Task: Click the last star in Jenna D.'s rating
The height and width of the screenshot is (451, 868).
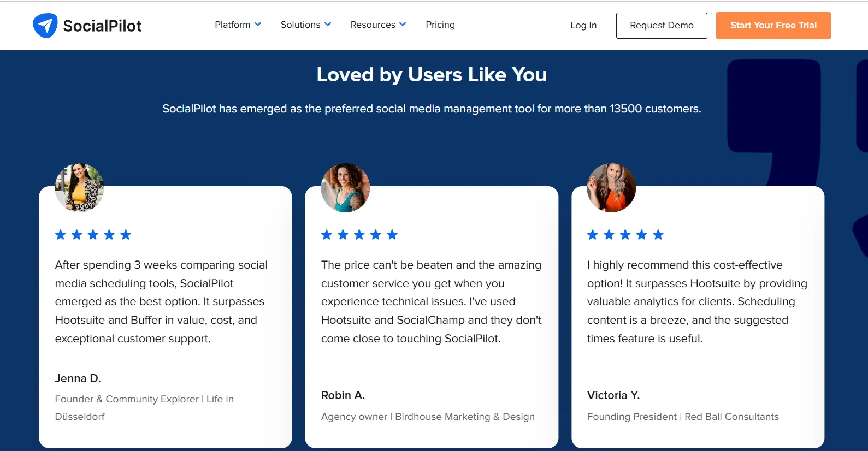Action: 126,235
